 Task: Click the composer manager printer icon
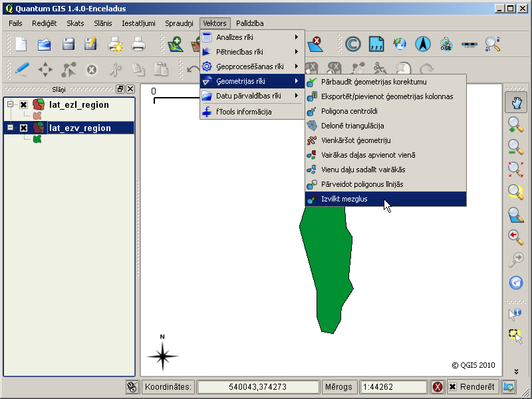coord(138,44)
